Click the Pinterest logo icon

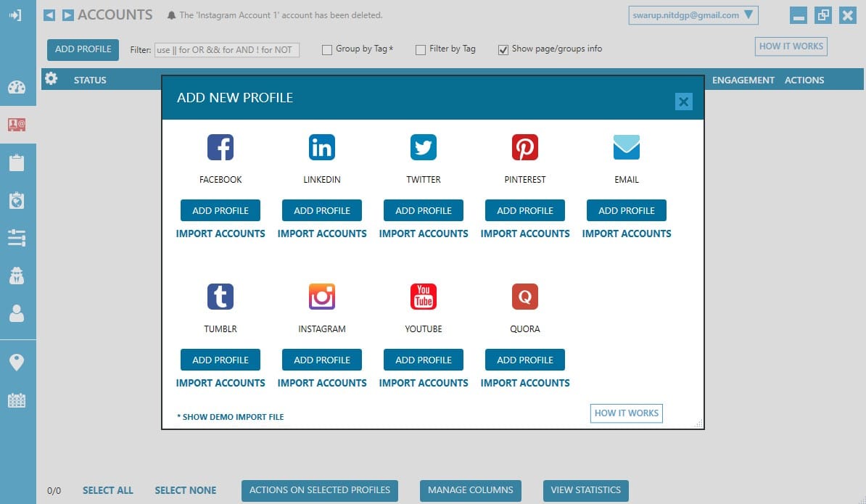tap(525, 147)
